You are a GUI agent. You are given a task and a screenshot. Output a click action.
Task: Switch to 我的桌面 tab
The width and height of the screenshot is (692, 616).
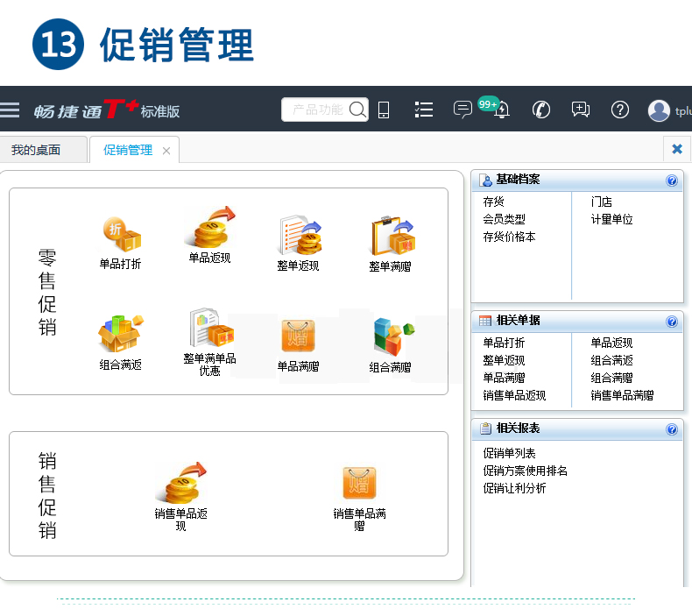point(36,150)
